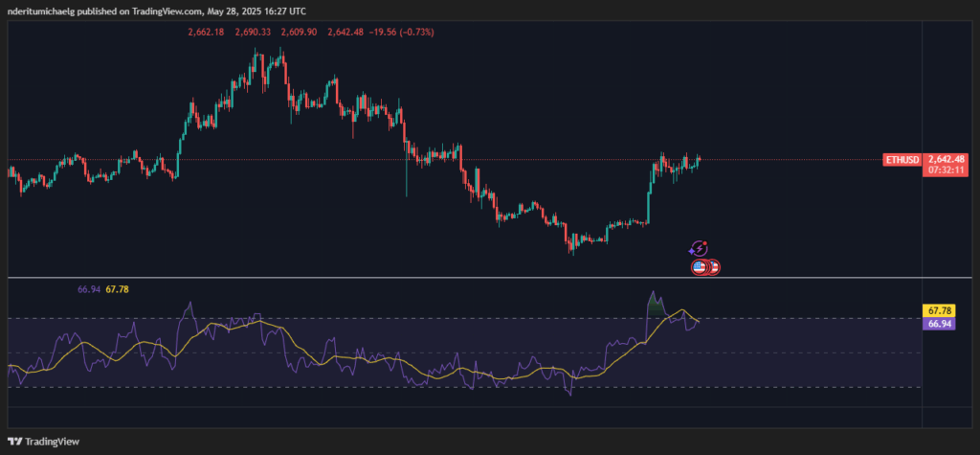Click the fully visible US flag event marker
The height and width of the screenshot is (455, 980).
coord(699,268)
